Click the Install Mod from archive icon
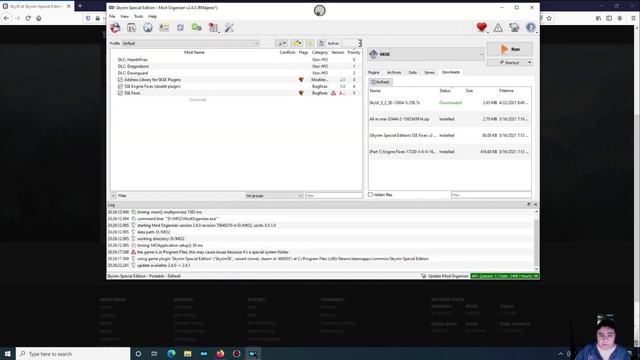Viewport: 640px width, 360px height. [131, 27]
